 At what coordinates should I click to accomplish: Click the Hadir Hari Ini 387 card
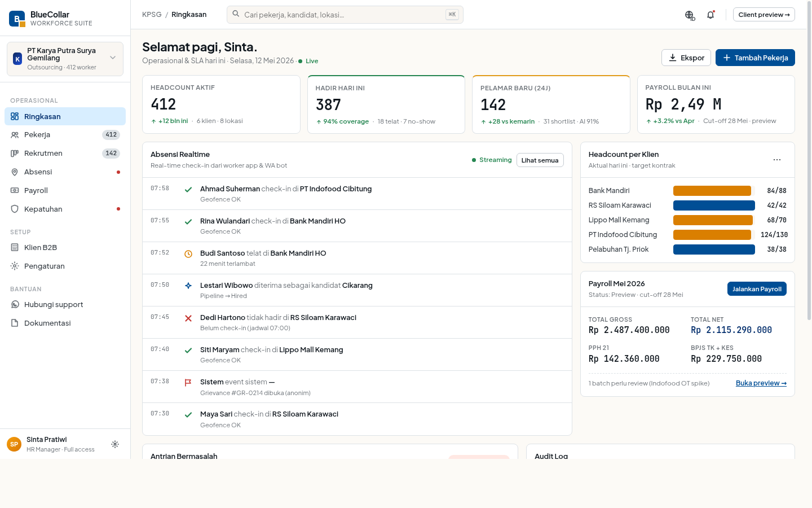tap(386, 104)
